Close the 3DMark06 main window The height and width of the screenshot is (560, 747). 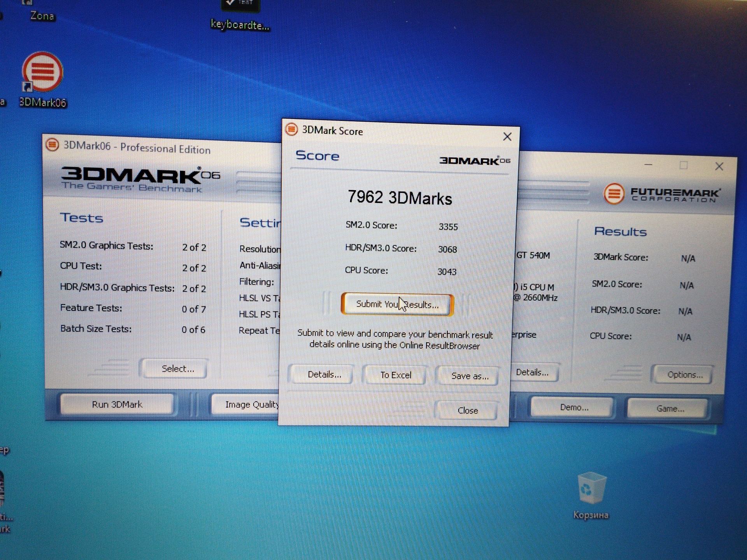(719, 166)
